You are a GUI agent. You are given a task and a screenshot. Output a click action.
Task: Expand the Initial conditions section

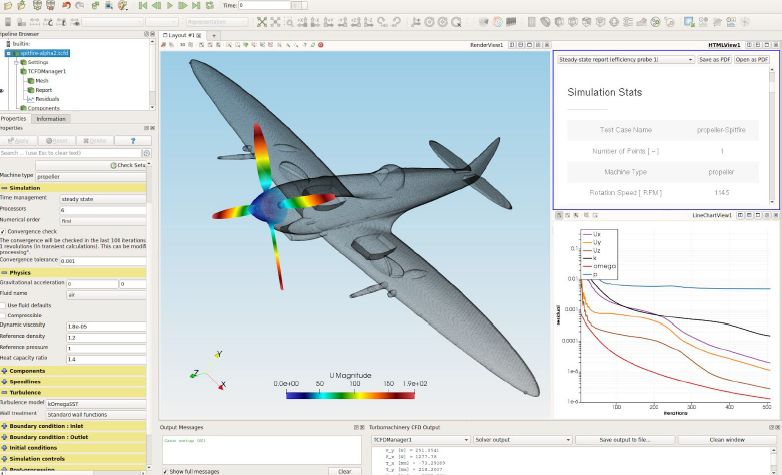click(73, 448)
